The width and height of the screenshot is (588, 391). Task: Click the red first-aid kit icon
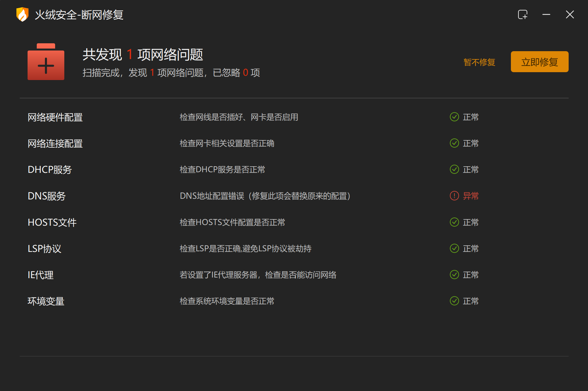point(46,62)
